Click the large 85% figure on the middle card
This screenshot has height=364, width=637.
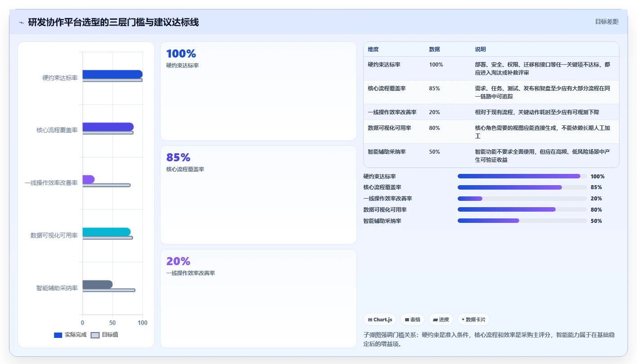pos(178,158)
